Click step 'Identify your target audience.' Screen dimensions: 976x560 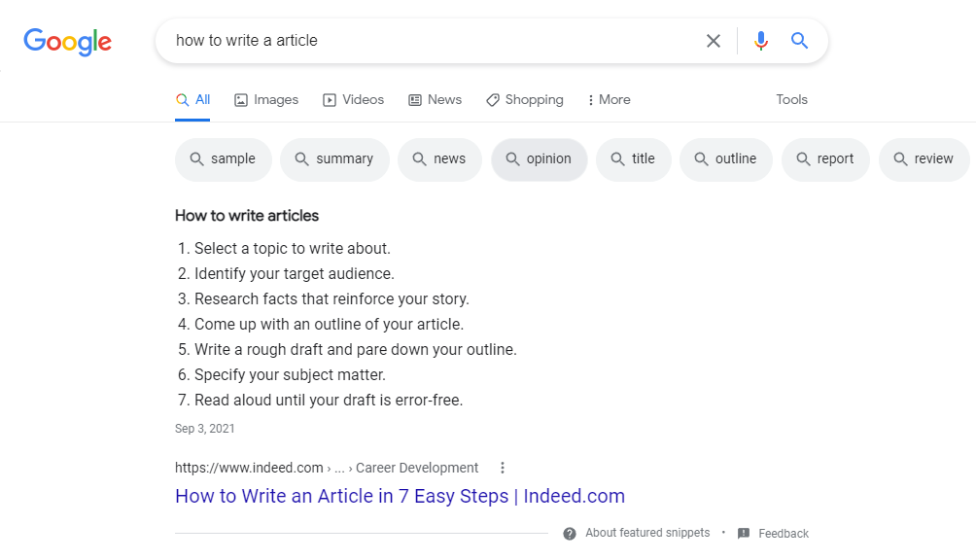click(294, 274)
